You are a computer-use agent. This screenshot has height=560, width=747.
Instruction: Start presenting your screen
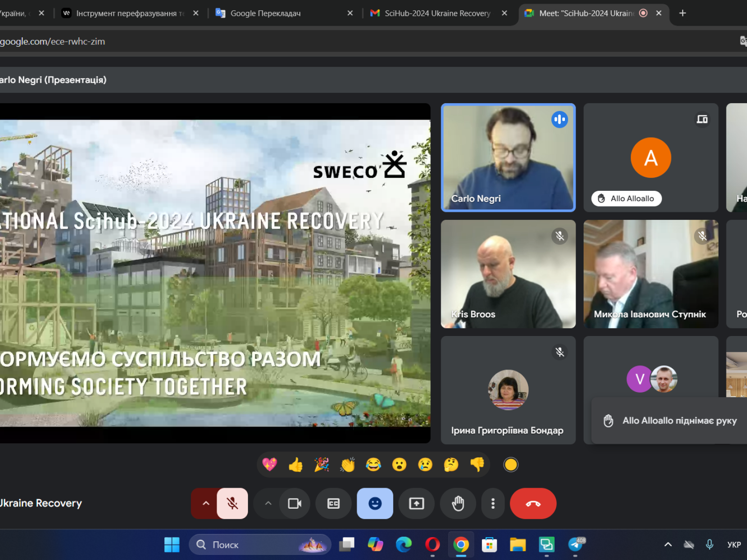tap(416, 504)
